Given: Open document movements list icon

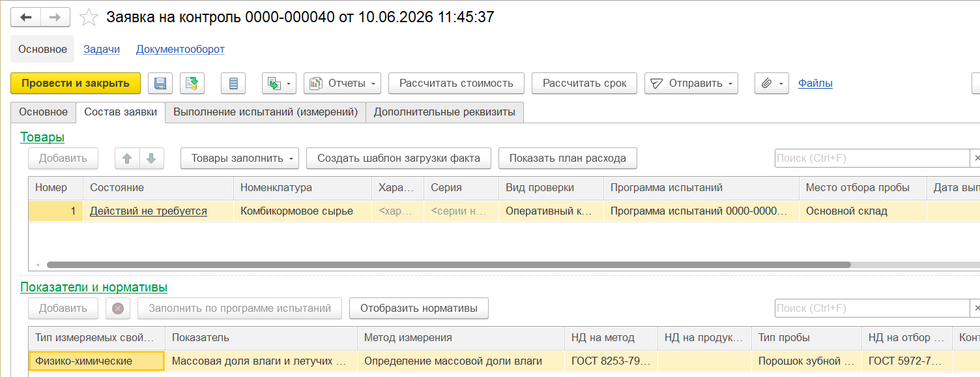Looking at the screenshot, I should pos(234,83).
